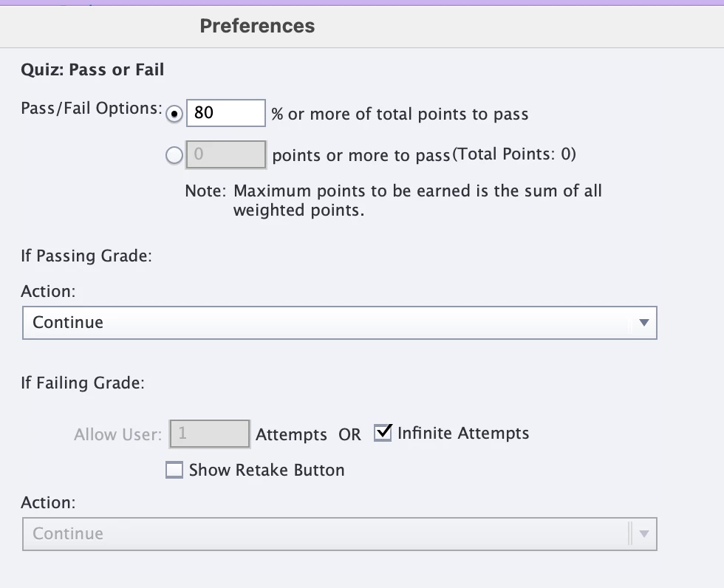Click the "OR" text between attempts options

pyautogui.click(x=350, y=435)
